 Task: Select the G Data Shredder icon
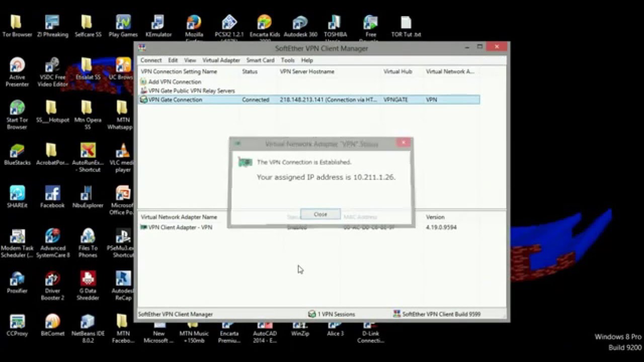(x=88, y=286)
